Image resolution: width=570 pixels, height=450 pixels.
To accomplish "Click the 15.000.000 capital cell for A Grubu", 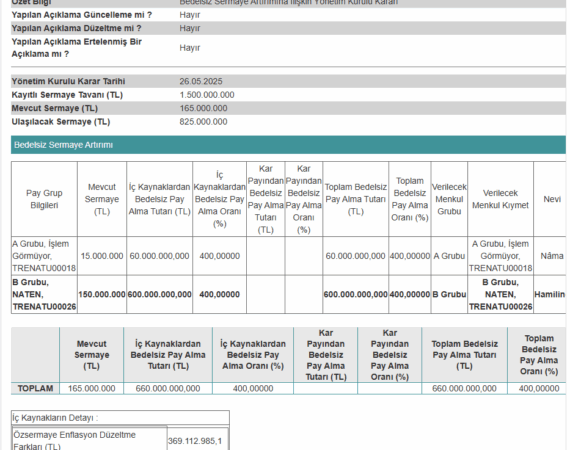I will pyautogui.click(x=102, y=256).
